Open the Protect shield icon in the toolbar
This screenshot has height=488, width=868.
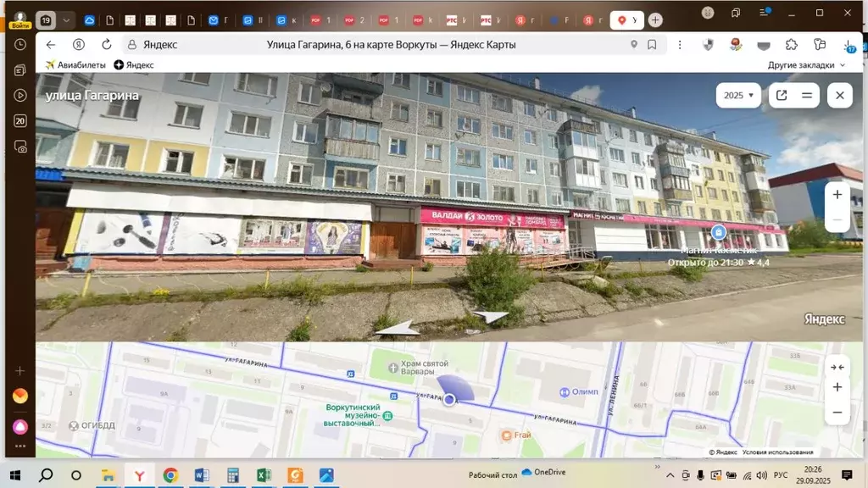click(708, 43)
